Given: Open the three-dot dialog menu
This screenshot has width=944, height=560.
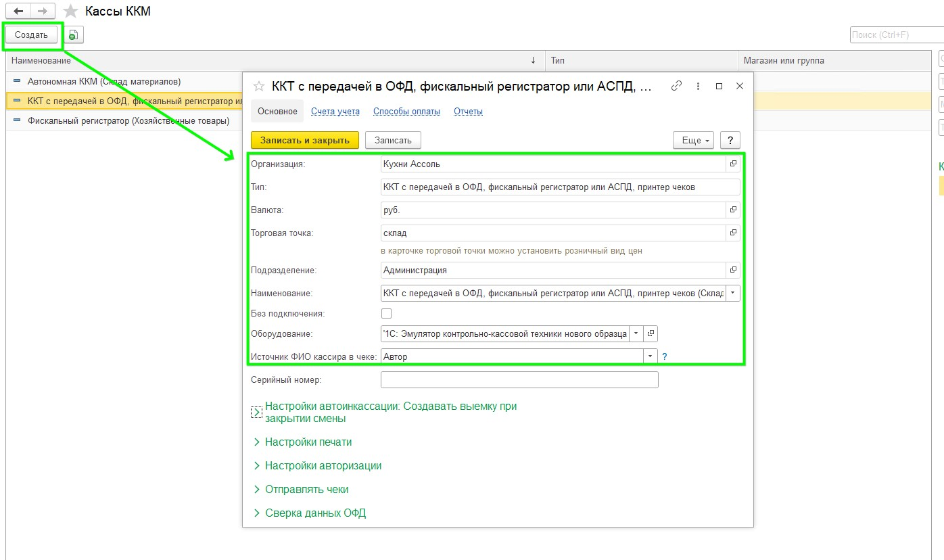Looking at the screenshot, I should [x=697, y=87].
